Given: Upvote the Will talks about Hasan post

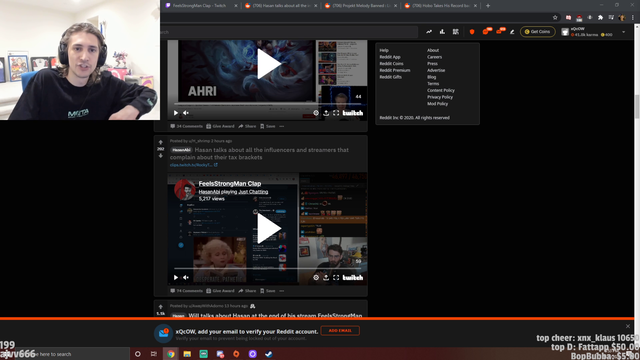Looking at the screenshot, I should tap(160, 307).
